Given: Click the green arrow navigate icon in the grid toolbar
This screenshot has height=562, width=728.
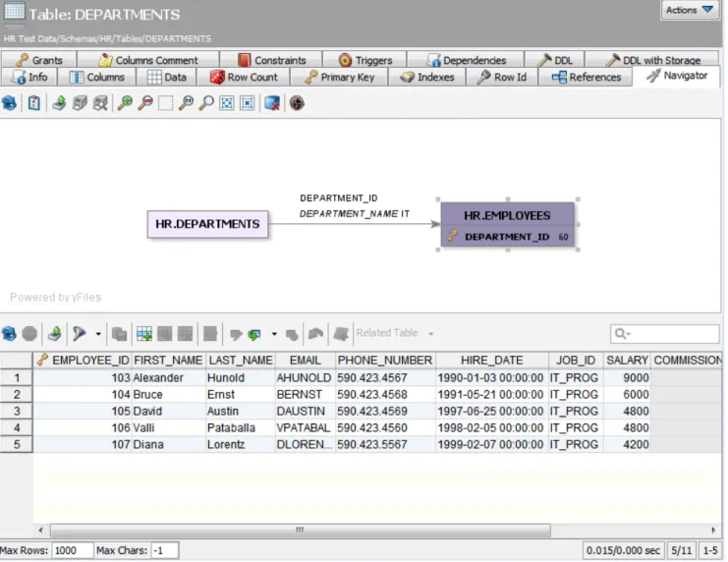Looking at the screenshot, I should [x=254, y=334].
